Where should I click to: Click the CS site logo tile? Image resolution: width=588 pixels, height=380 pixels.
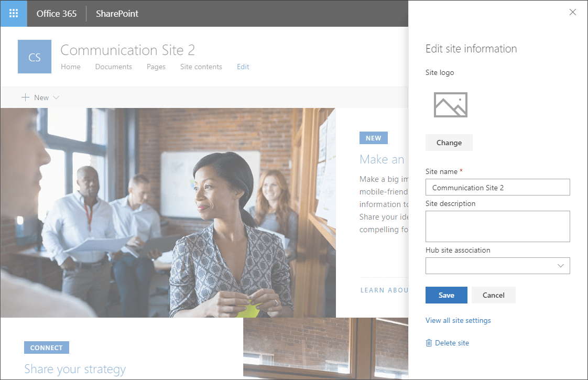click(34, 56)
